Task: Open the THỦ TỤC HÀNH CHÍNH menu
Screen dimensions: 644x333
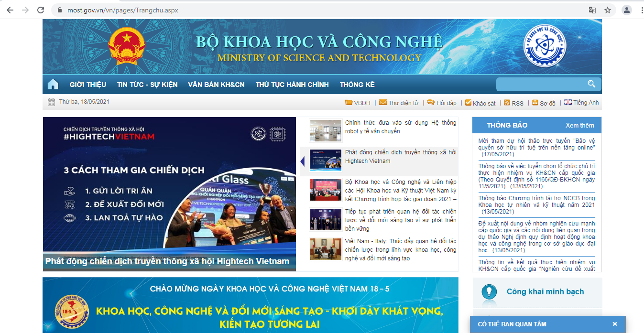Action: tap(292, 85)
